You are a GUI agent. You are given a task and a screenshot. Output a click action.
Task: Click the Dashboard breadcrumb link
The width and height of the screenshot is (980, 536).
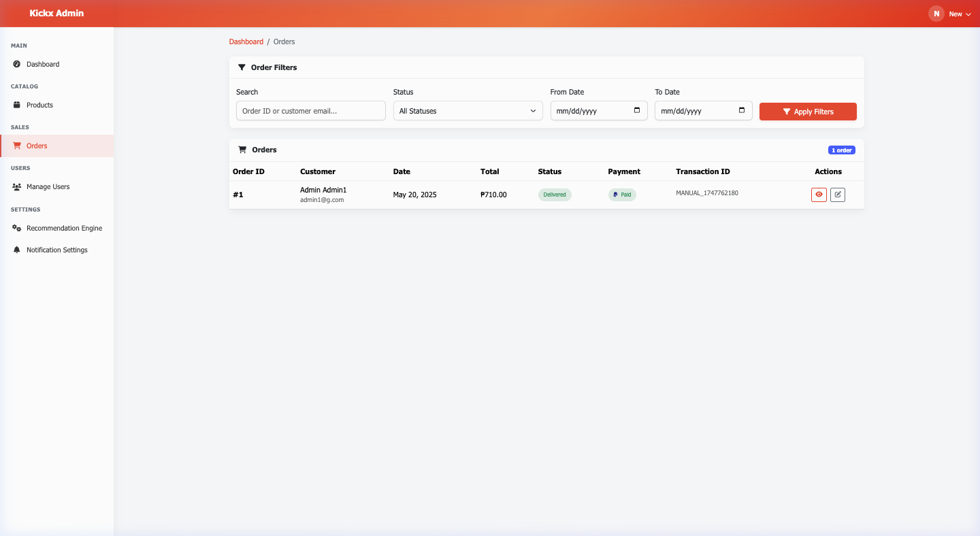pyautogui.click(x=246, y=41)
